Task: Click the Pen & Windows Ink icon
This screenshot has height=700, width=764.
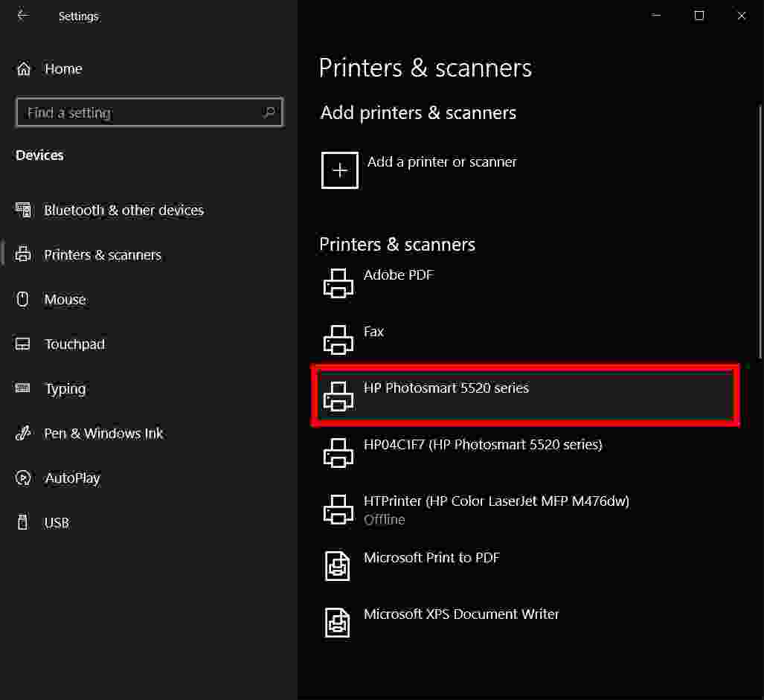Action: (x=23, y=432)
